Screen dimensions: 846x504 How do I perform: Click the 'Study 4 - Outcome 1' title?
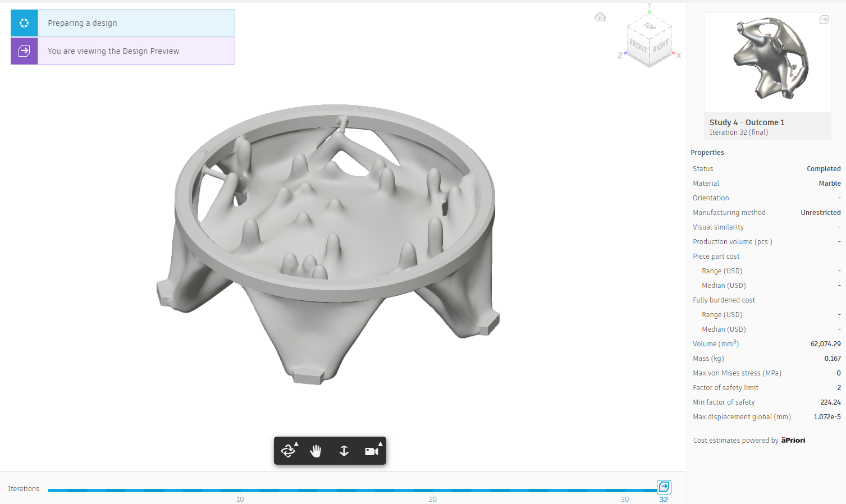click(x=747, y=122)
